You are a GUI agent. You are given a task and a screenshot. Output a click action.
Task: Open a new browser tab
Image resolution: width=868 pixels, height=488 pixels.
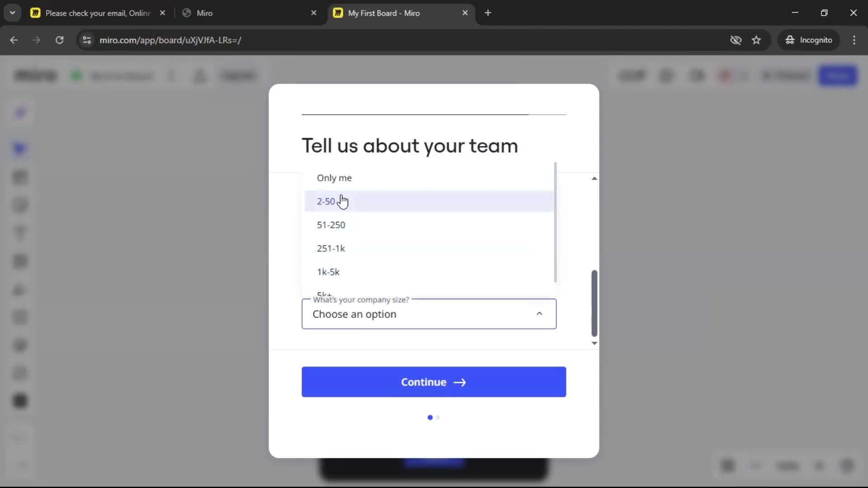point(488,13)
